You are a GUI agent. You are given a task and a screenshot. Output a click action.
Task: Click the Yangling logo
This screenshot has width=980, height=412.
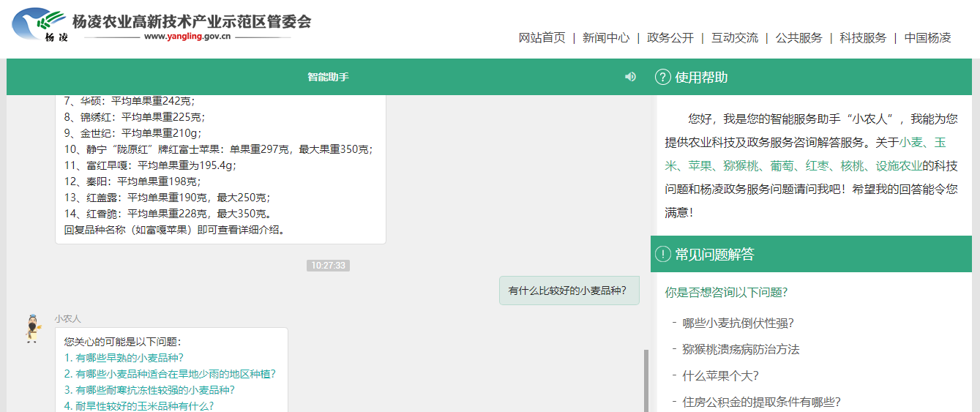tap(39, 26)
